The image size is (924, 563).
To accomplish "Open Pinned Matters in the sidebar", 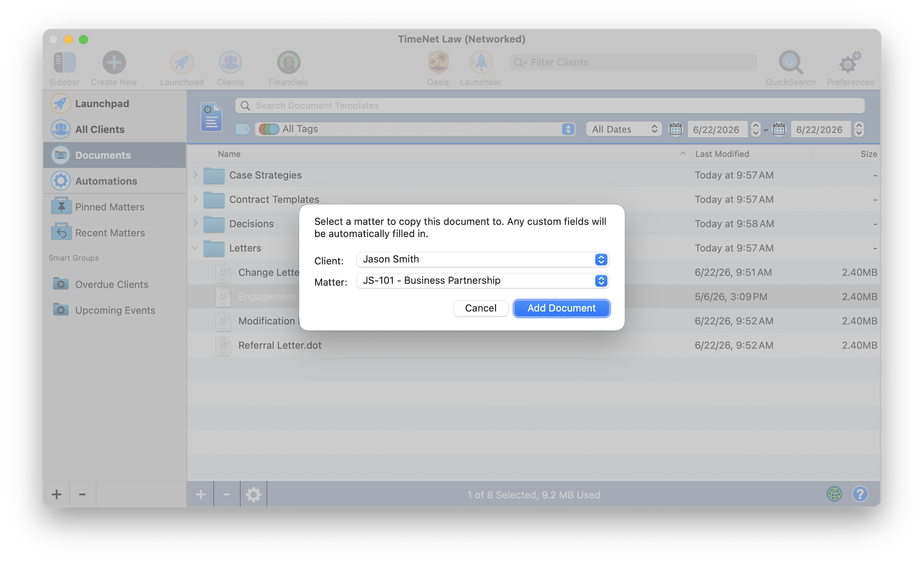I will [x=114, y=207].
